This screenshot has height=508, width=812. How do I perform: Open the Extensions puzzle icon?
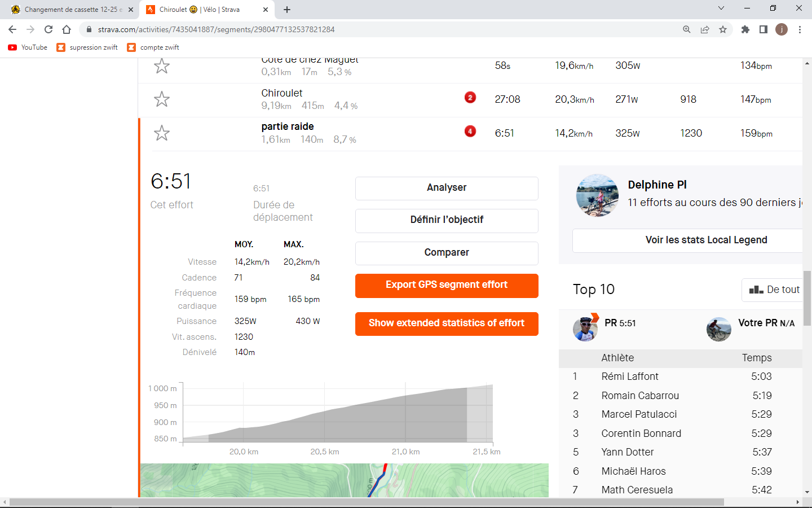(x=745, y=29)
